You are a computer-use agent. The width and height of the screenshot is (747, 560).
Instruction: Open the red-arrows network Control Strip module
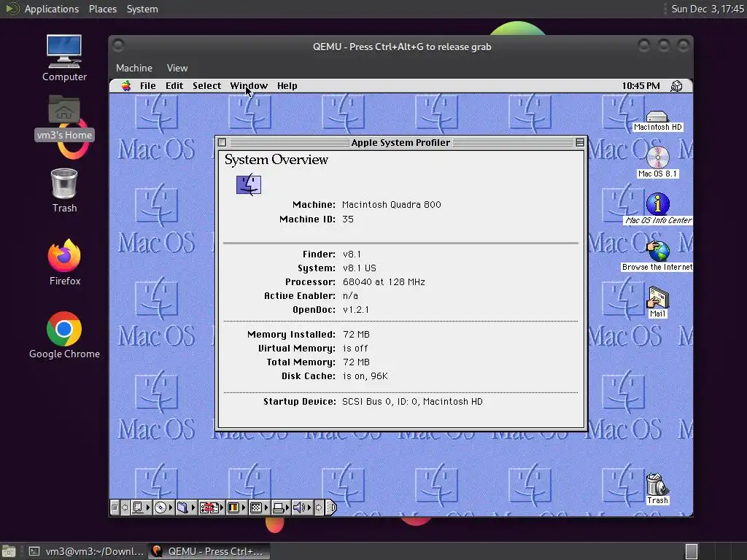(x=212, y=507)
